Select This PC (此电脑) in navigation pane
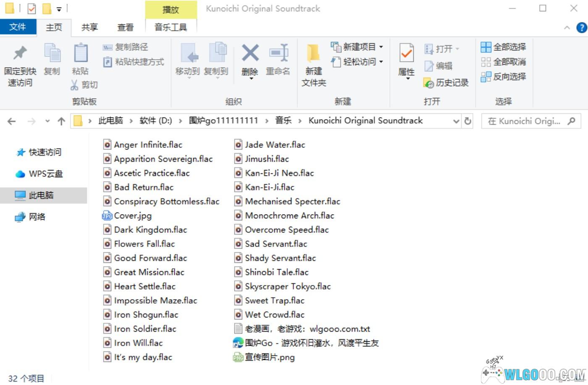Viewport: 588px width, 385px height. coord(41,195)
